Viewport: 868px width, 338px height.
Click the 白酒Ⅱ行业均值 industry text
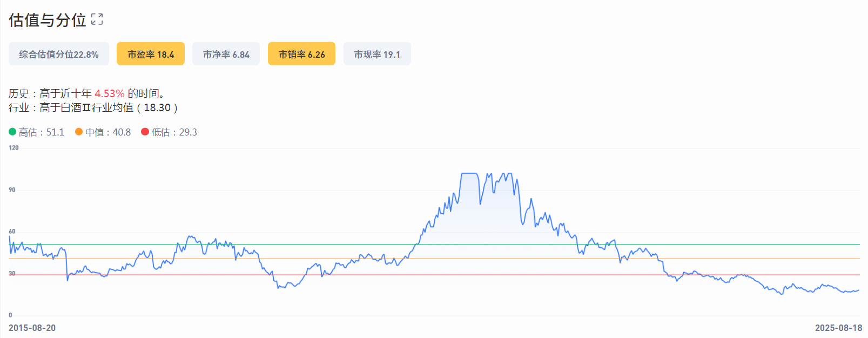[x=97, y=107]
